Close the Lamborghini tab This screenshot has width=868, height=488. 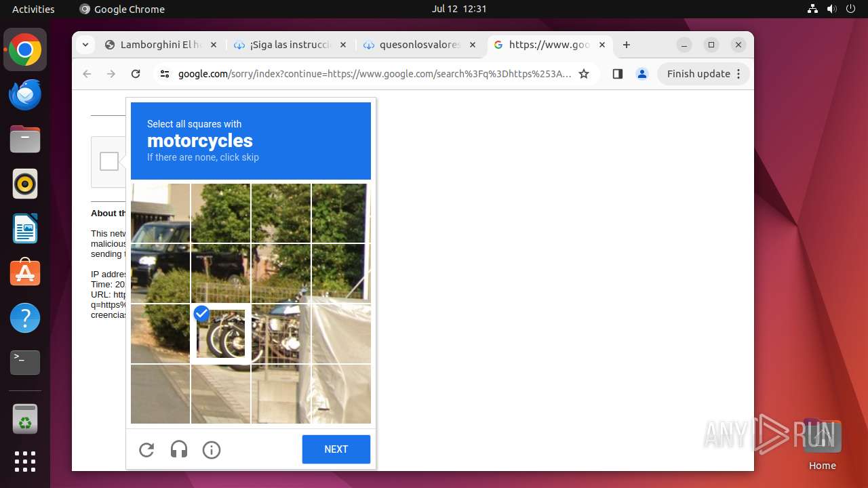tap(213, 45)
